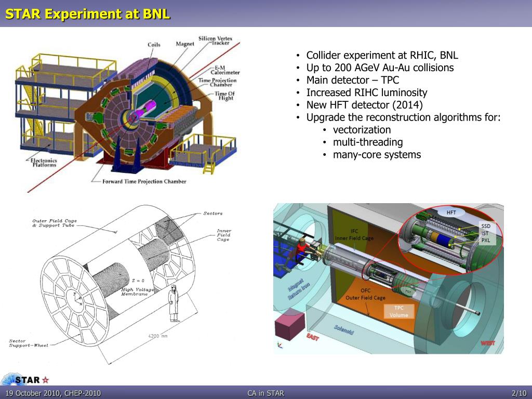The image size is (532, 399).
Task: Click the 'Electronics Platforms' label
Action: tap(44, 163)
